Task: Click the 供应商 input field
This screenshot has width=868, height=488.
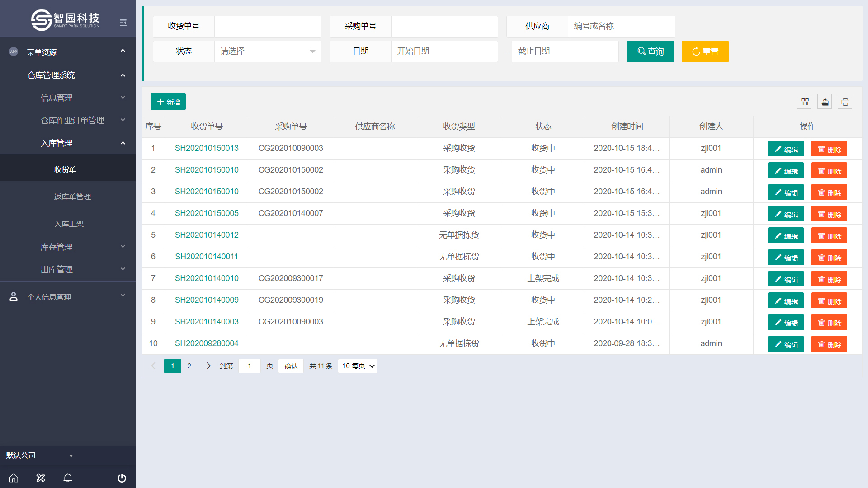Action: coord(621,26)
